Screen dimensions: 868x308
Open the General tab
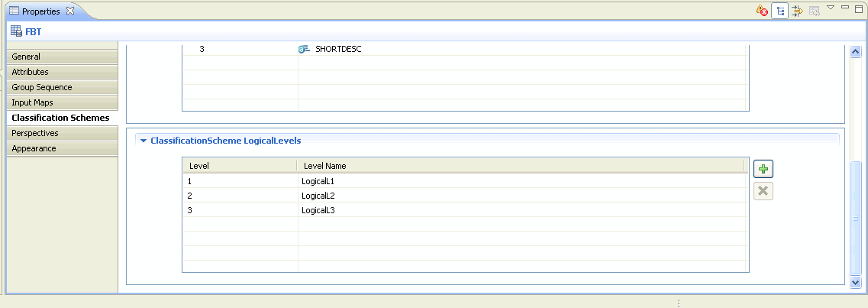[x=63, y=57]
